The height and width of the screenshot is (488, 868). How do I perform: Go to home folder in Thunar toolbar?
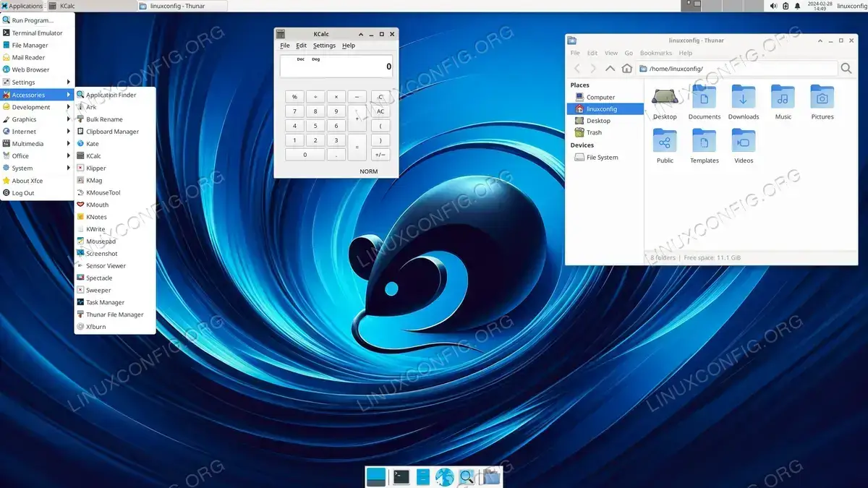click(626, 68)
